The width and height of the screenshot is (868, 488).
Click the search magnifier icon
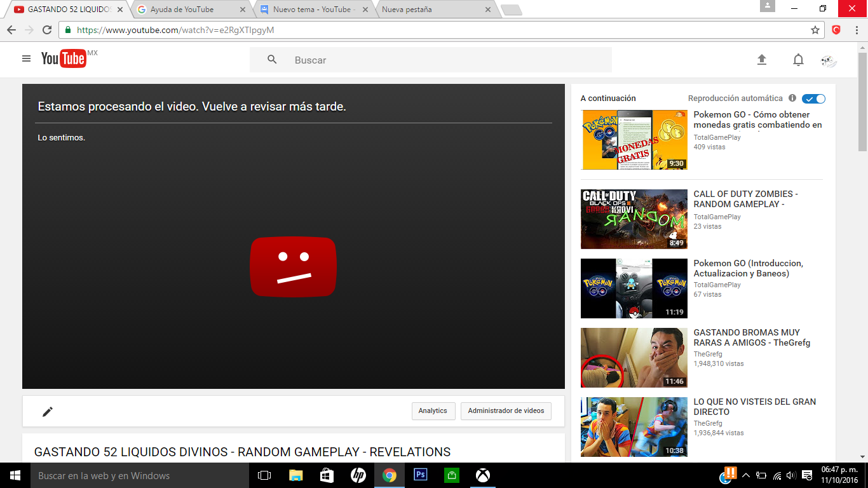272,60
